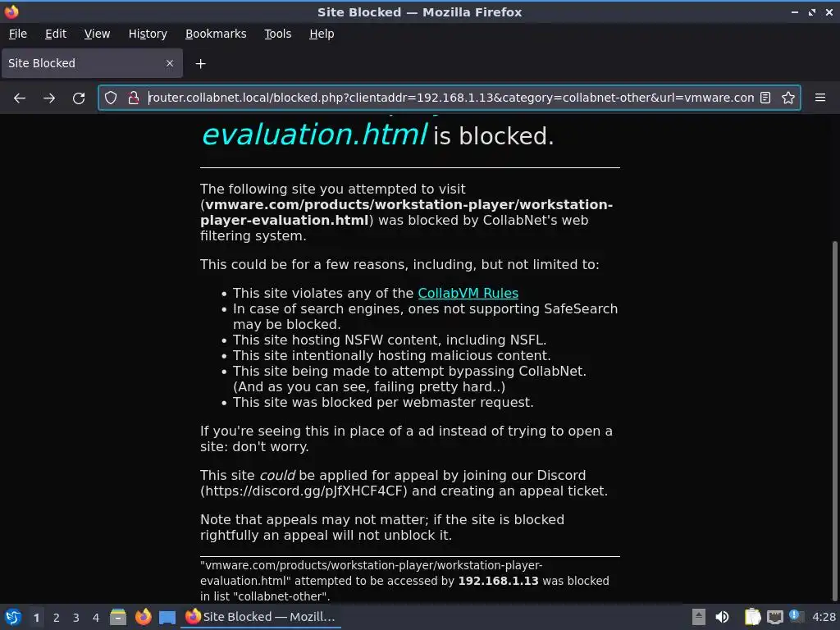Click the bold IP 192.168.1.13
Image resolution: width=840 pixels, height=630 pixels.
pos(498,581)
